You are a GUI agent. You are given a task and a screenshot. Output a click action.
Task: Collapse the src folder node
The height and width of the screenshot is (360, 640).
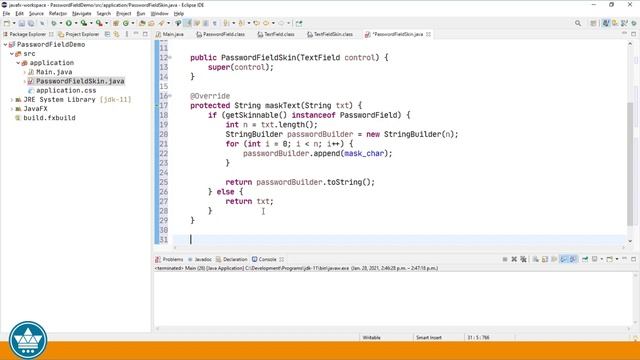click(12, 53)
